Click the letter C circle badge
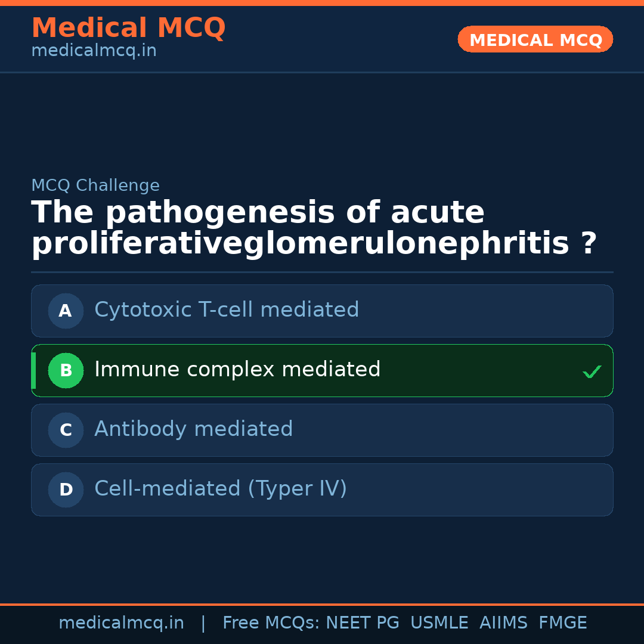This screenshot has width=644, height=644. point(66,430)
